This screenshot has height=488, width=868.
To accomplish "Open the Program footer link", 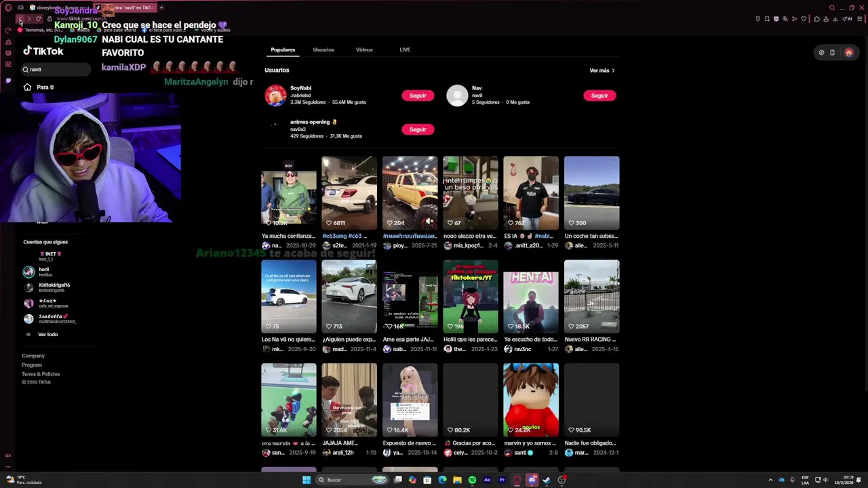I will tap(32, 365).
